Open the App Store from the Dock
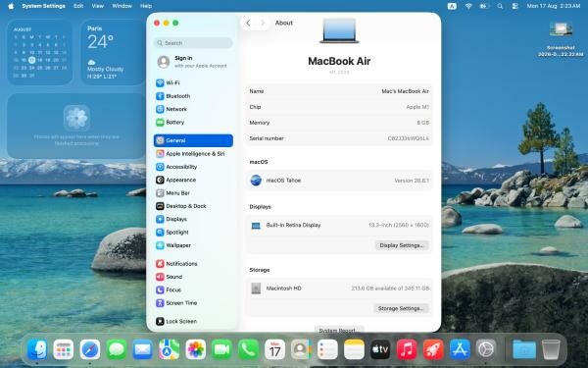Viewport: 588px width, 368px height. pyautogui.click(x=460, y=349)
